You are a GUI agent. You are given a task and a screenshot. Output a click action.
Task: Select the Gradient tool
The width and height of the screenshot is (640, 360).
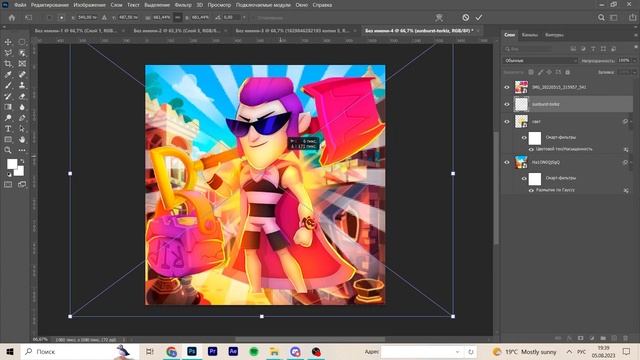tap(8, 107)
